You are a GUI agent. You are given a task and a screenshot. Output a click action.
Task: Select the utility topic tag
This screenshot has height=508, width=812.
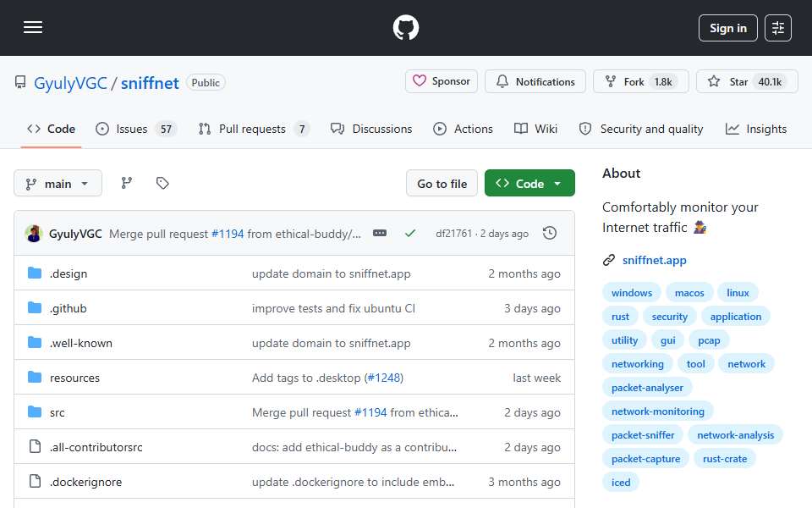(624, 340)
